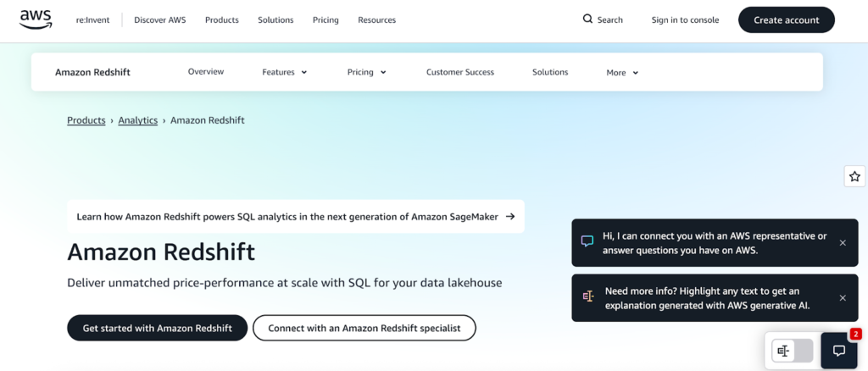
Task: Open the chat bubble button
Action: tap(839, 351)
